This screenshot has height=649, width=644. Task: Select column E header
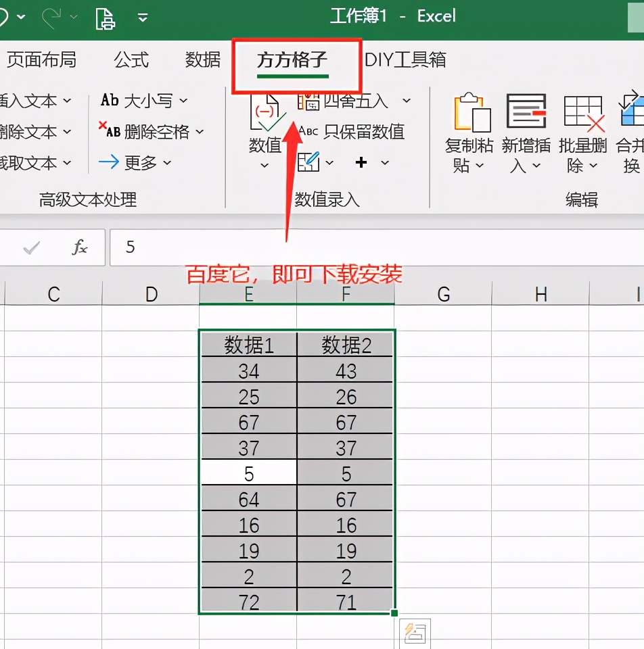coord(248,294)
